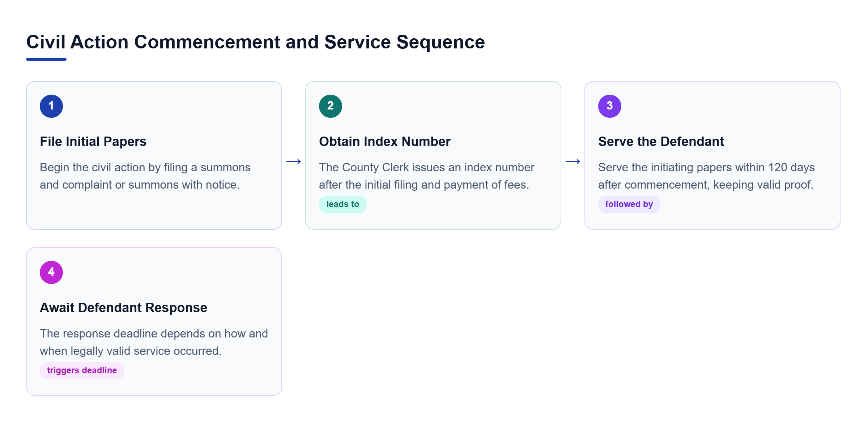Click the text 'The County Clerk issues an index number'

tap(427, 168)
